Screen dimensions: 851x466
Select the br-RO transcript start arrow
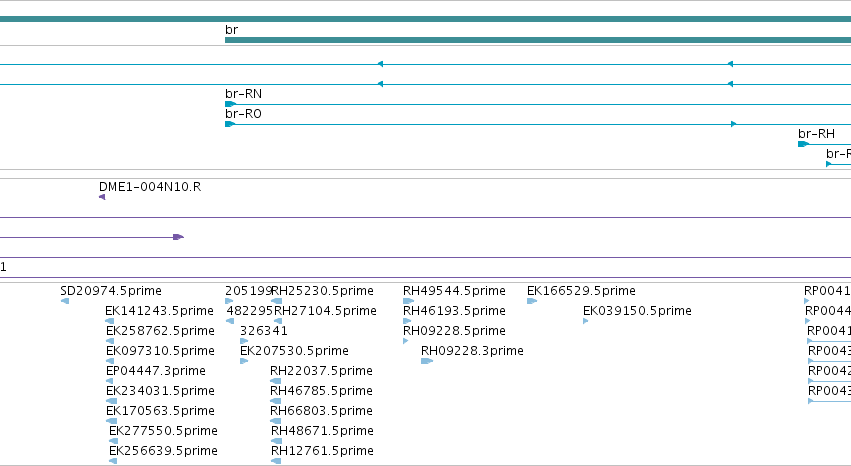point(230,124)
